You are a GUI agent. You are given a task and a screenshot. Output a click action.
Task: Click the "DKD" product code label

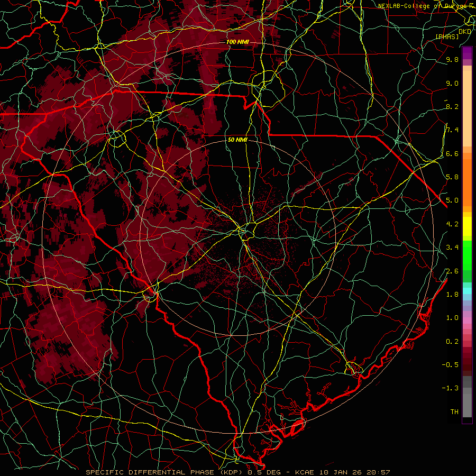tap(465, 32)
